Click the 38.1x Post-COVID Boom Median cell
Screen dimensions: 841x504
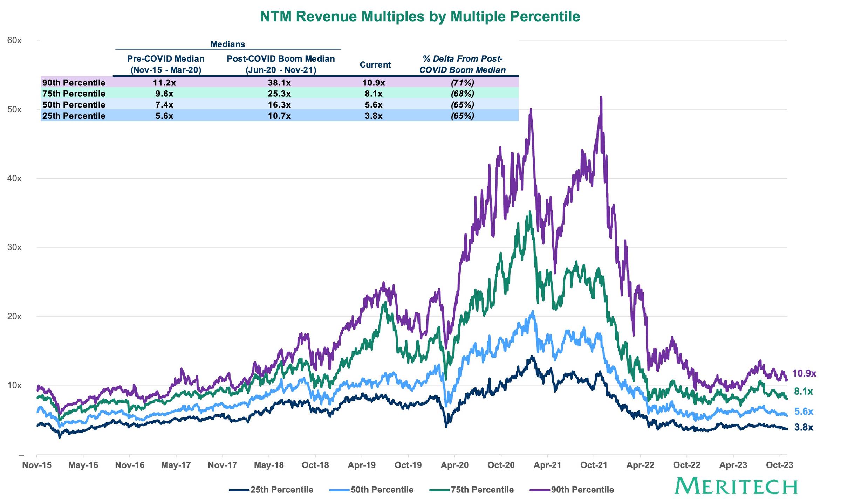click(x=279, y=83)
